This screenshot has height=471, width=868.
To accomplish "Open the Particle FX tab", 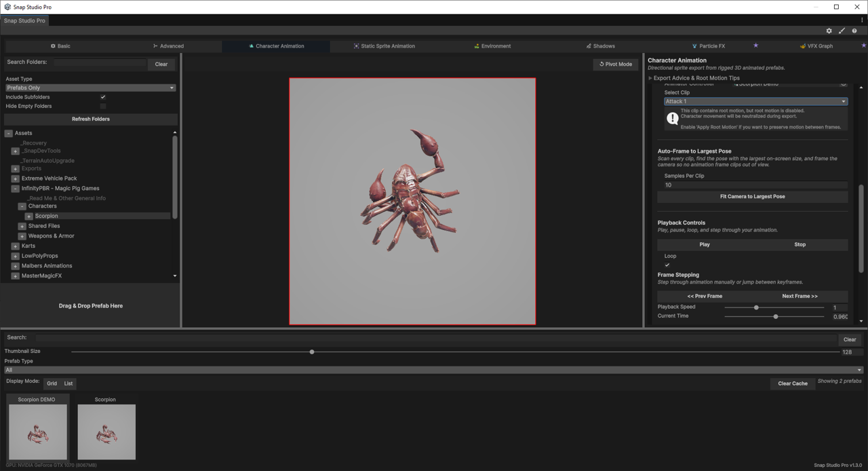I will coord(708,46).
